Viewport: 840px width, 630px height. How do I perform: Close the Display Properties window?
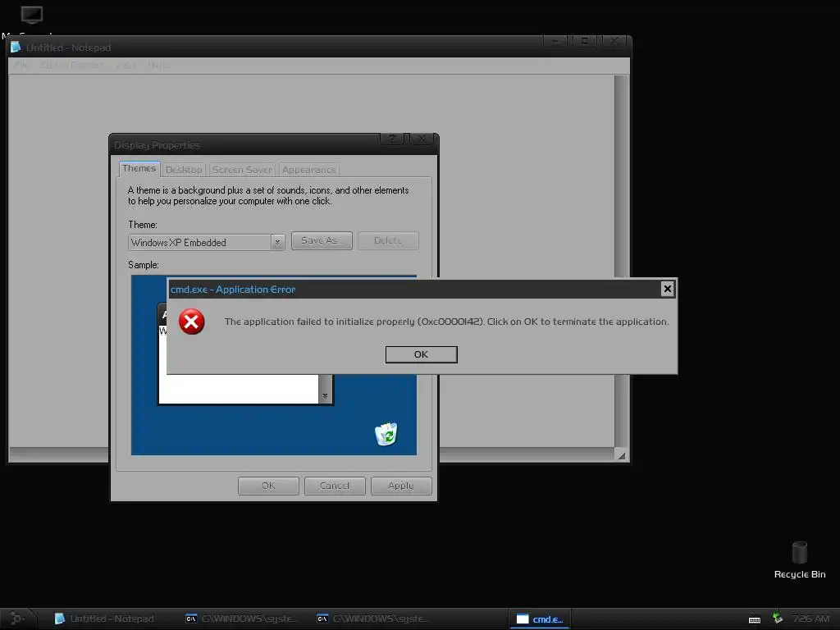pyautogui.click(x=422, y=139)
